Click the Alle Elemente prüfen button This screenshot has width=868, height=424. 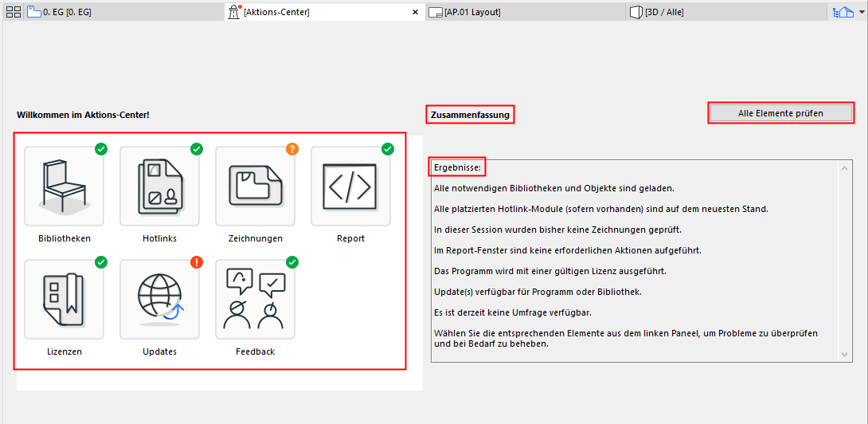780,113
